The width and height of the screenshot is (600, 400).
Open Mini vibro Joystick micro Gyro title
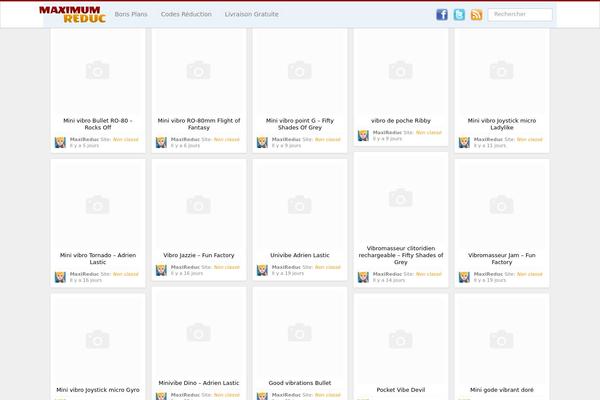point(98,390)
